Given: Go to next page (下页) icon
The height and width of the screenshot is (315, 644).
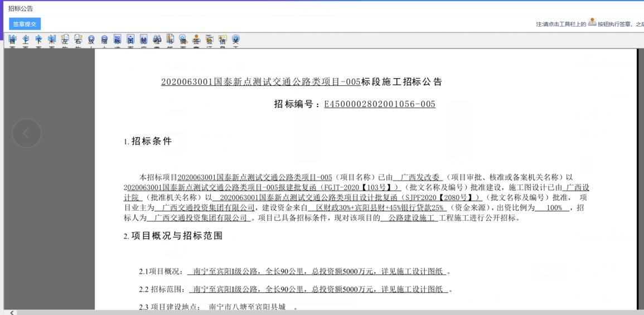Looking at the screenshot, I should click(38, 40).
